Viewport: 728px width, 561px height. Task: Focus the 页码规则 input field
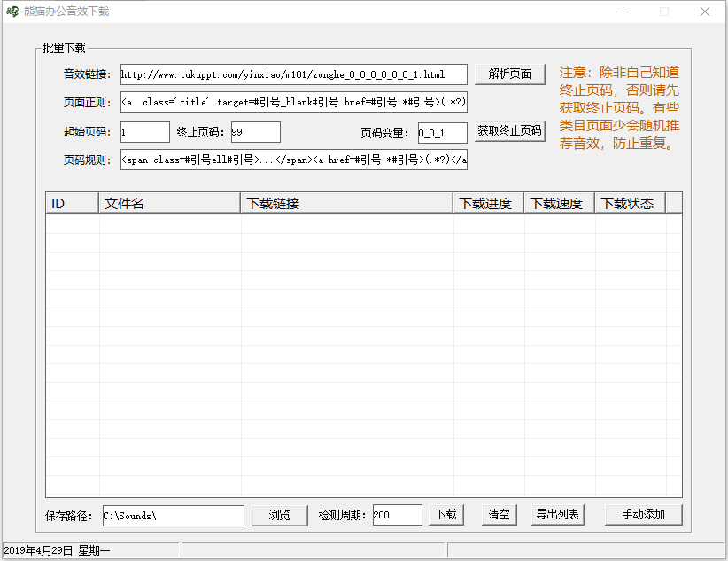[293, 160]
